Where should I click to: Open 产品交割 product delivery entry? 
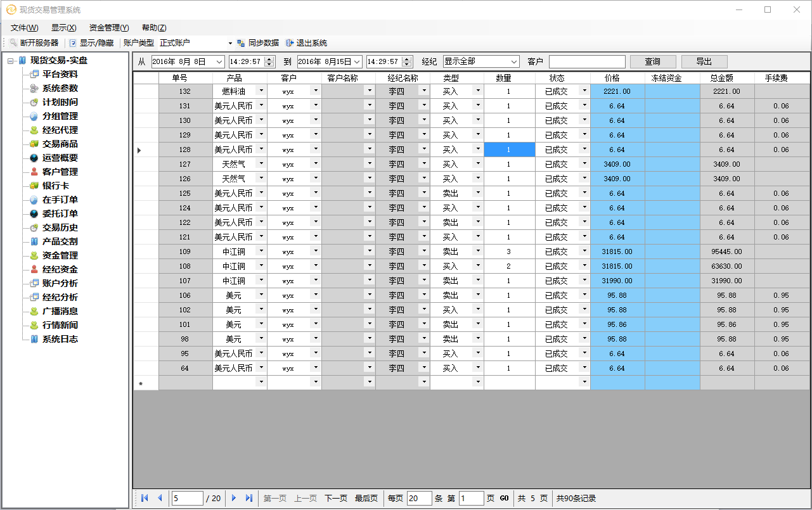[60, 241]
